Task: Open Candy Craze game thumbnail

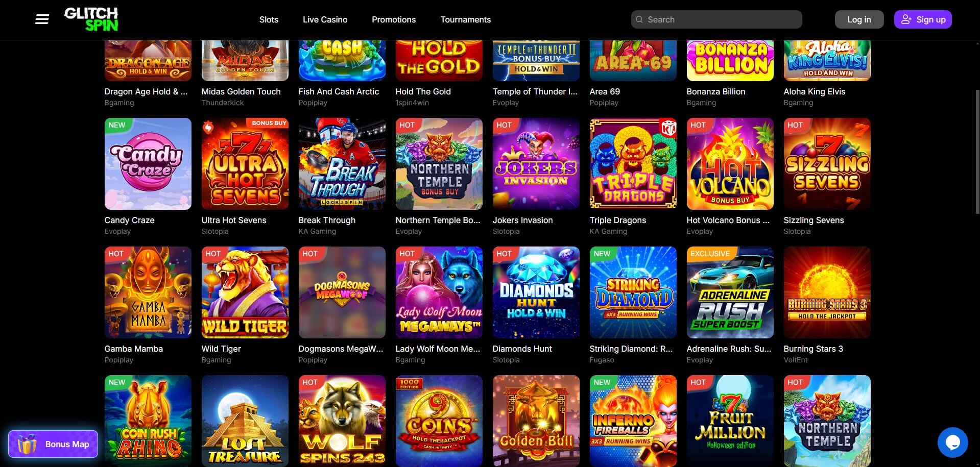Action: 148,164
